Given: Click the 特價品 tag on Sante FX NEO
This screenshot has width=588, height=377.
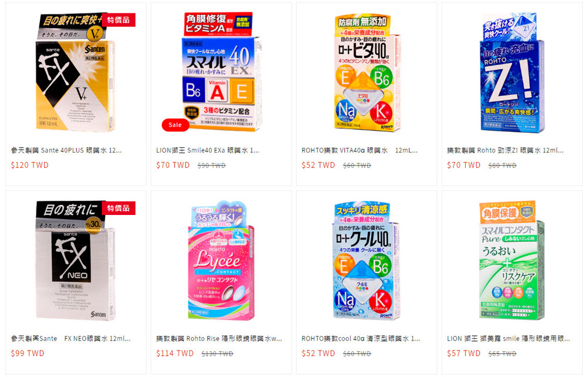Looking at the screenshot, I should point(119,208).
